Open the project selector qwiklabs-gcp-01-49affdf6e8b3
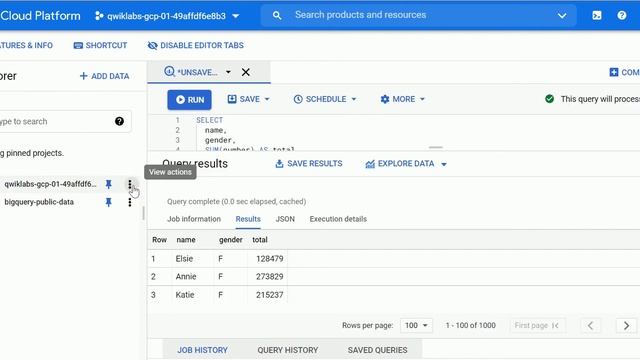 tap(167, 16)
